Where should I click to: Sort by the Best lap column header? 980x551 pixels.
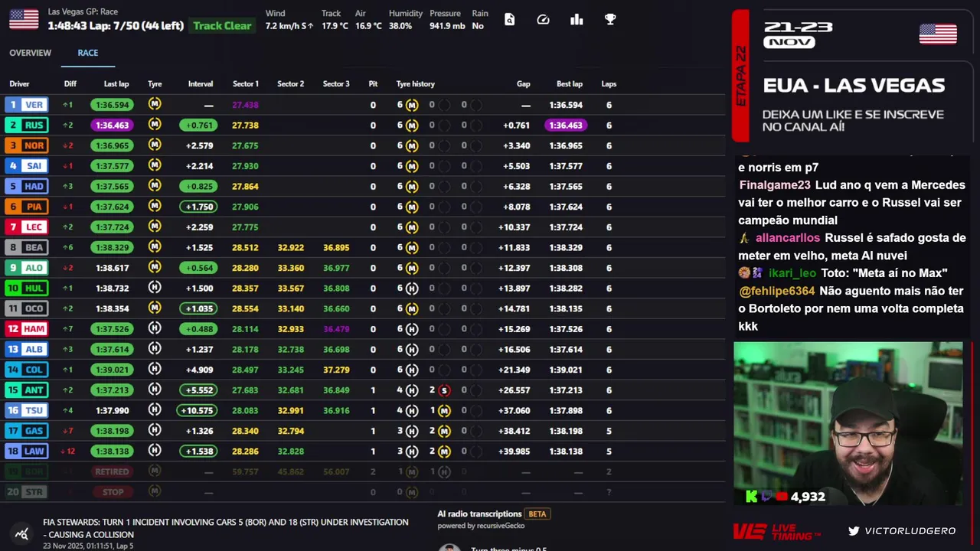[570, 84]
